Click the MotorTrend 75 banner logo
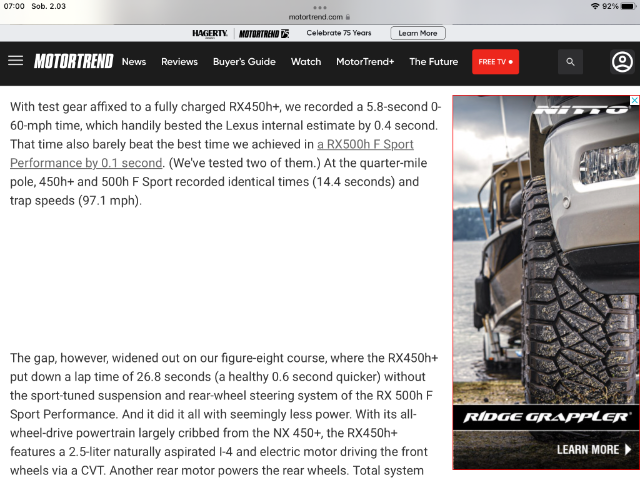The image size is (640, 480). 264,33
